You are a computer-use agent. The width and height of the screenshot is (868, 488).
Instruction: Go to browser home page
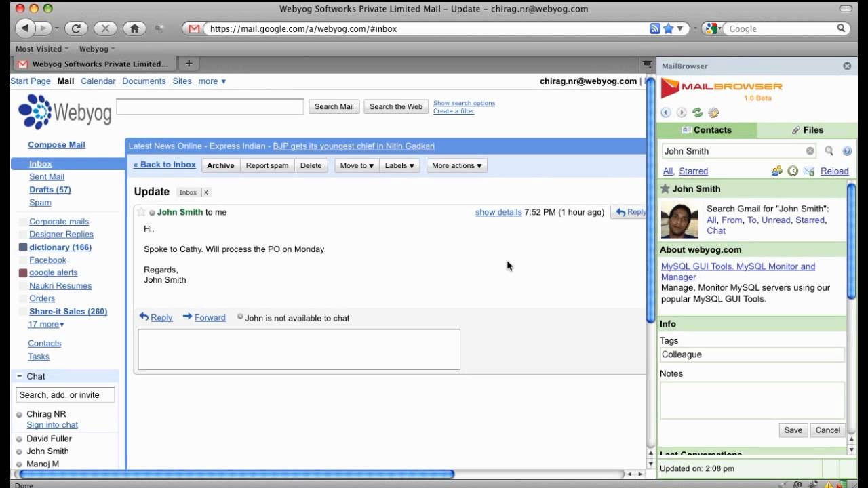coord(134,28)
